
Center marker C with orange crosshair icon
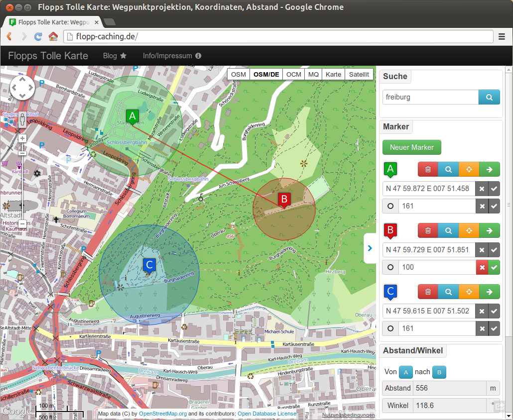469,292
